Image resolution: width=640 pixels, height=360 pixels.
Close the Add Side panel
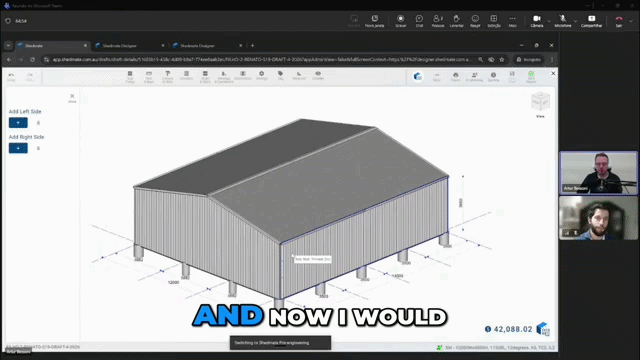coord(72,98)
